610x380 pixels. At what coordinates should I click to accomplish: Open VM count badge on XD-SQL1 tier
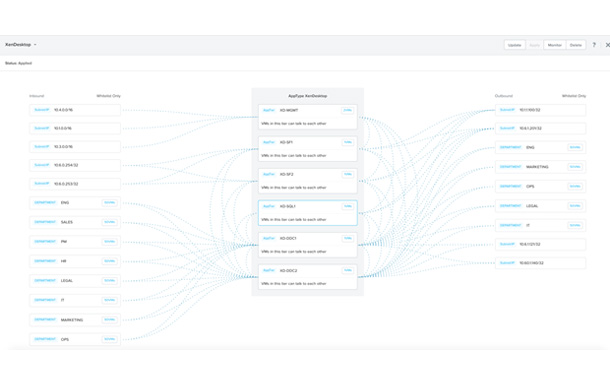tap(347, 207)
